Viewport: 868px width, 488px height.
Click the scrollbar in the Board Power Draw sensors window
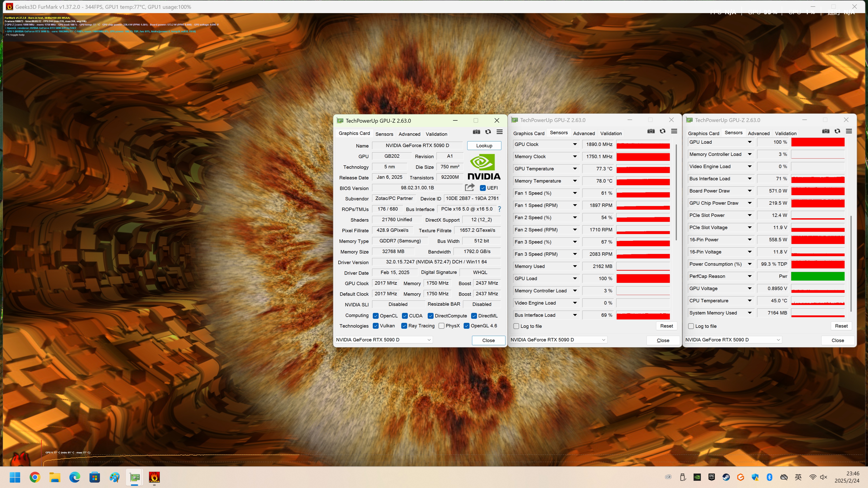tap(851, 263)
